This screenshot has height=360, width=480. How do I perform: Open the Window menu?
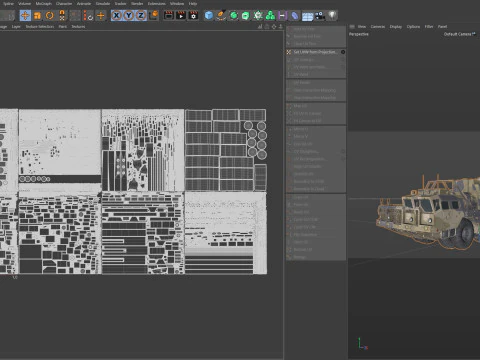177,4
